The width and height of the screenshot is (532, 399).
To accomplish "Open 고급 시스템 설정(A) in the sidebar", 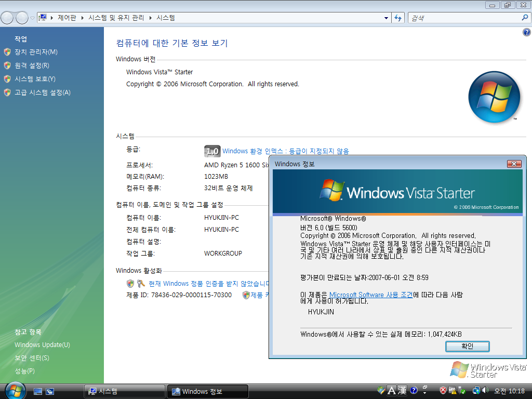I will [x=43, y=92].
